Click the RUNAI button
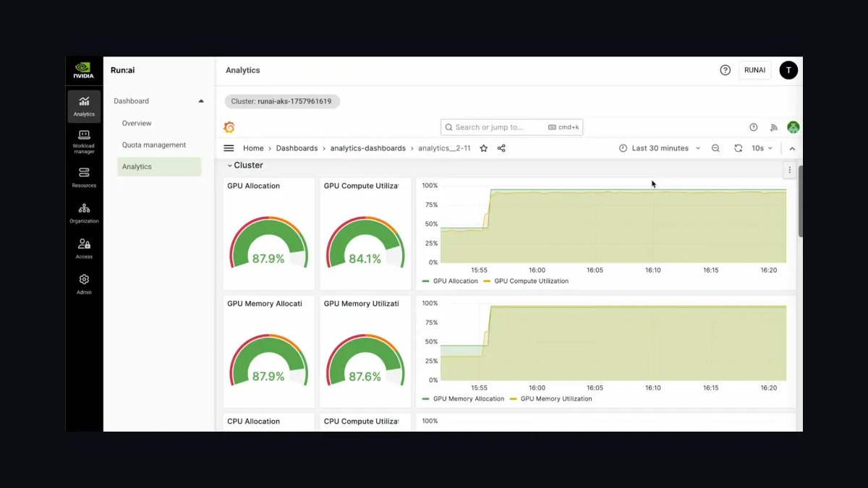Image resolution: width=868 pixels, height=488 pixels. click(754, 70)
